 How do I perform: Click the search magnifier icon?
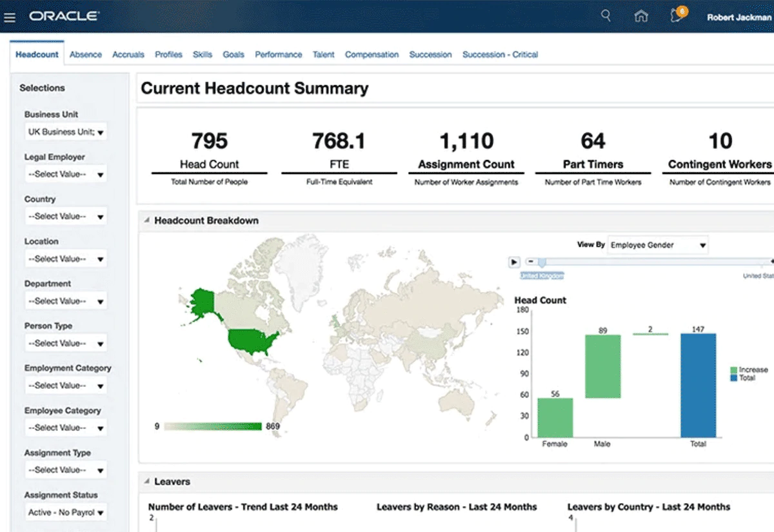pos(606,16)
